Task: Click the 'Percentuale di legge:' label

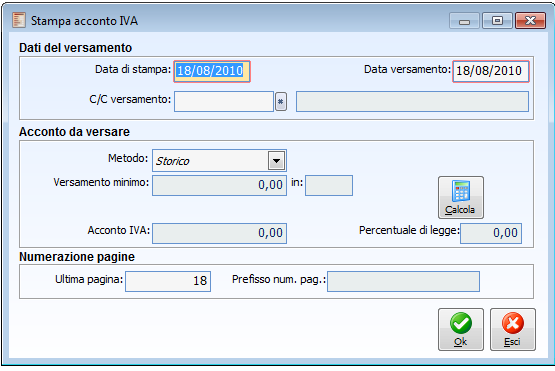Action: coord(409,230)
